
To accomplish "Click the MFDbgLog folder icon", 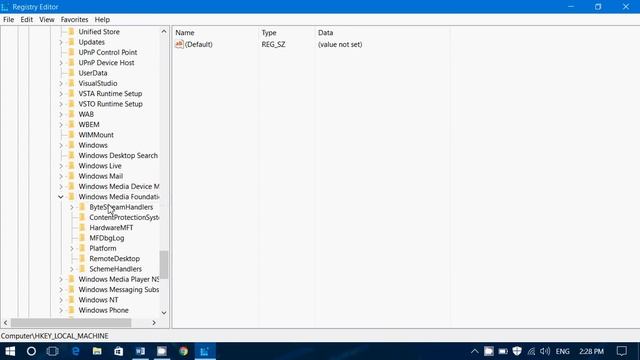I will click(82, 238).
